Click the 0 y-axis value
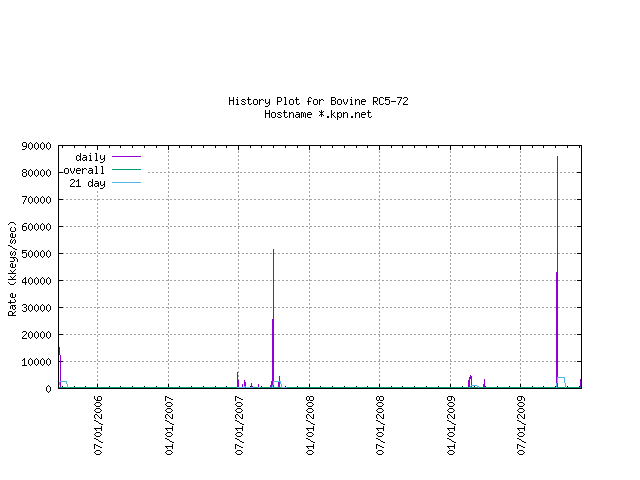Viewport: 640px width, 480px height. pyautogui.click(x=49, y=389)
